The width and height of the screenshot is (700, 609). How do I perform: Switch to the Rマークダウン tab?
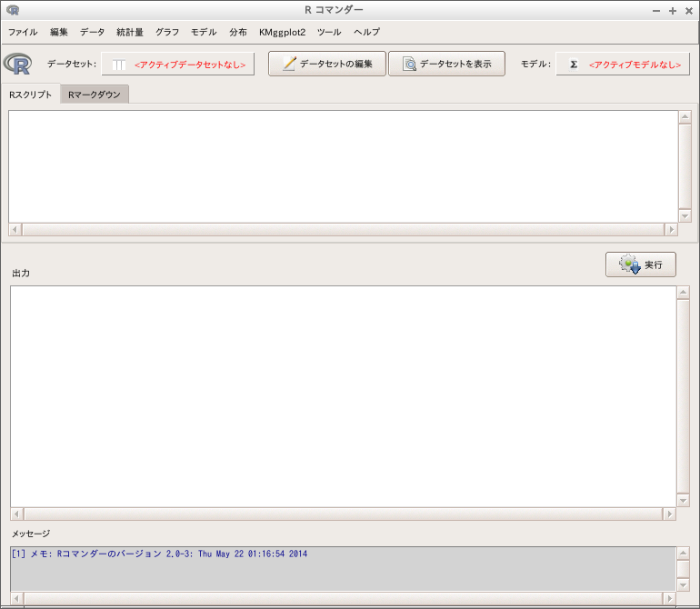pyautogui.click(x=95, y=95)
